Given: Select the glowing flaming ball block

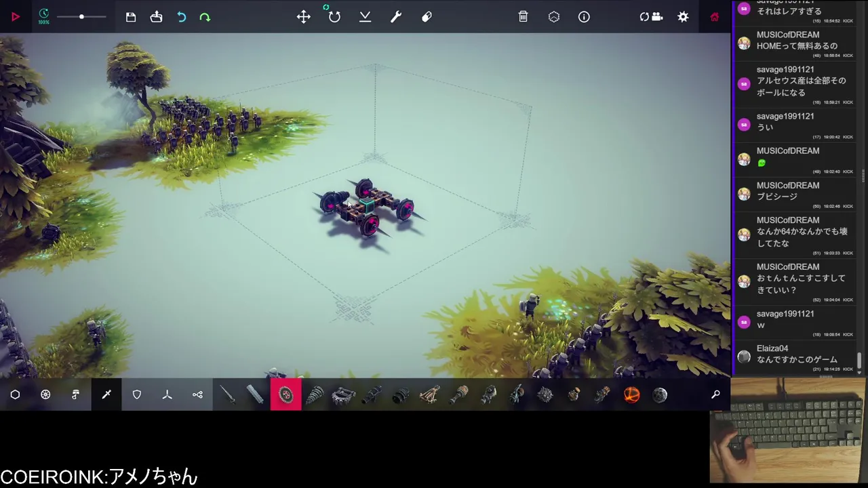Looking at the screenshot, I should 631,394.
